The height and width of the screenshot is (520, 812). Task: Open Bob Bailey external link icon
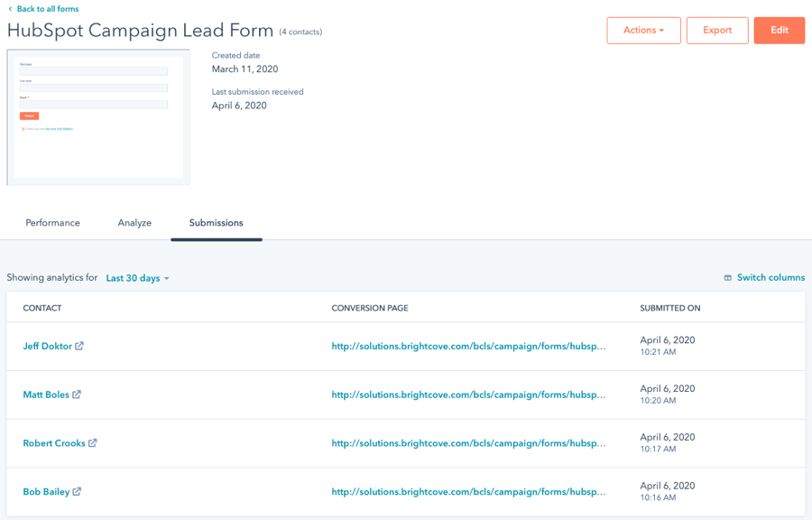point(77,491)
